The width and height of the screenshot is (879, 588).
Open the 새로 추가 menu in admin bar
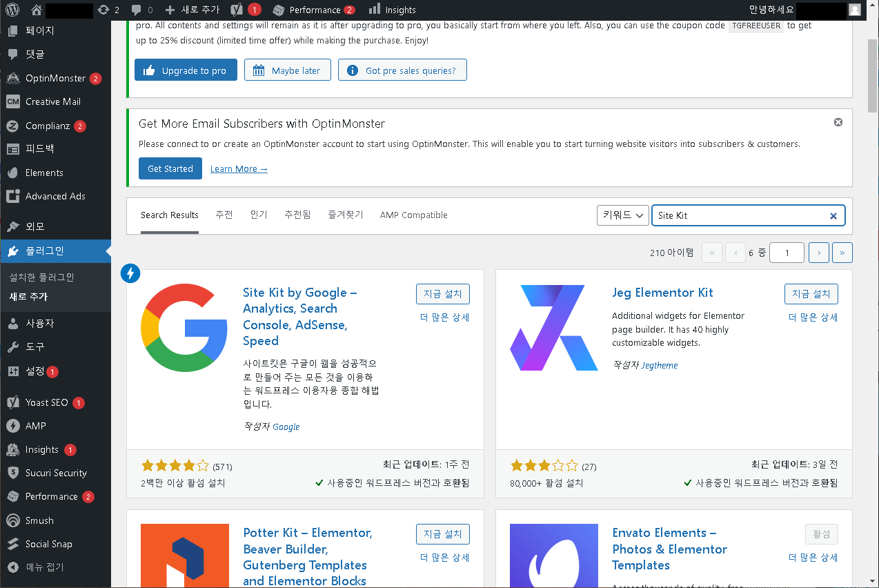(x=192, y=10)
